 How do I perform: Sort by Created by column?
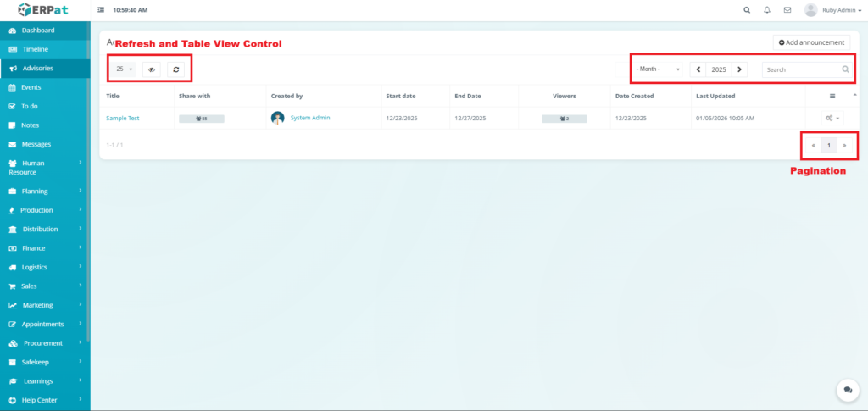point(287,96)
